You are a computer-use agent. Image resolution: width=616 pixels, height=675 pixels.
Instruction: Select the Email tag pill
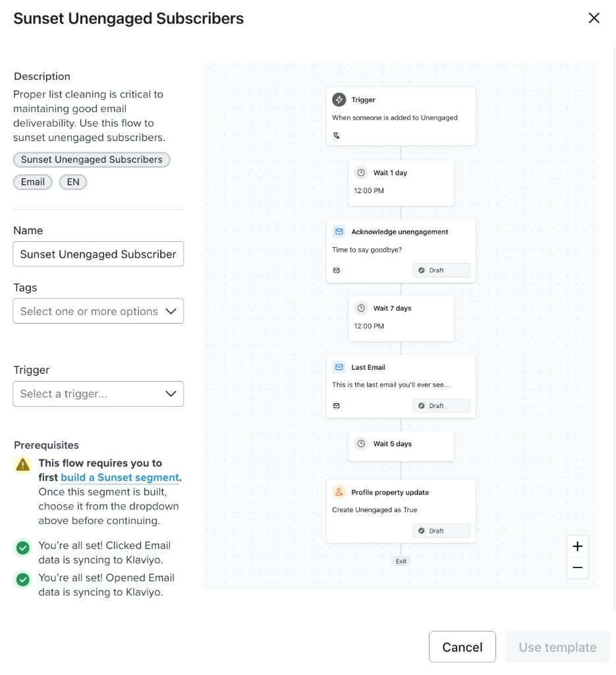tap(33, 182)
